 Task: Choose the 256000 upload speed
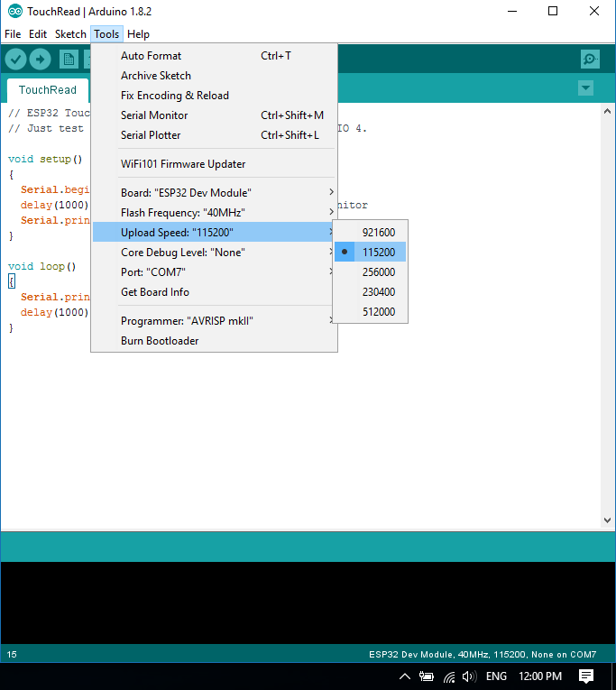tap(378, 272)
